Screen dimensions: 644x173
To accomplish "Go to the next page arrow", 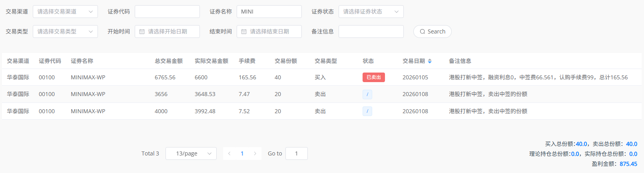I will [255, 153].
